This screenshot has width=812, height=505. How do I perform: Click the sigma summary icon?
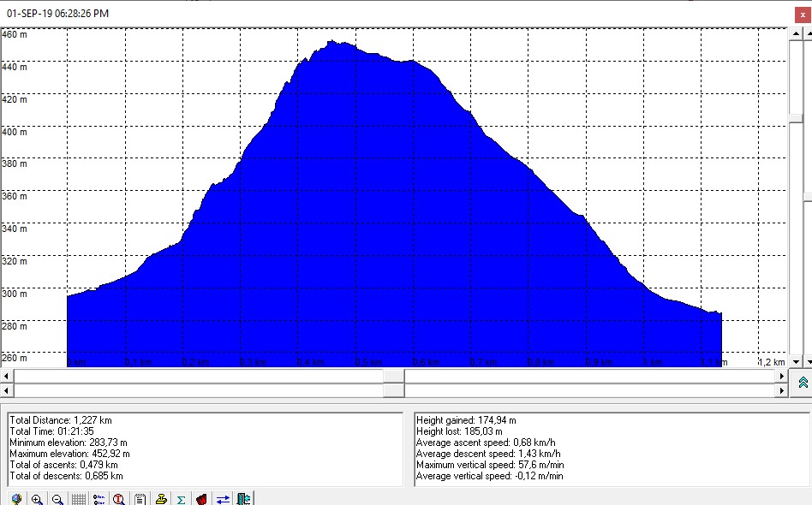coord(181,499)
